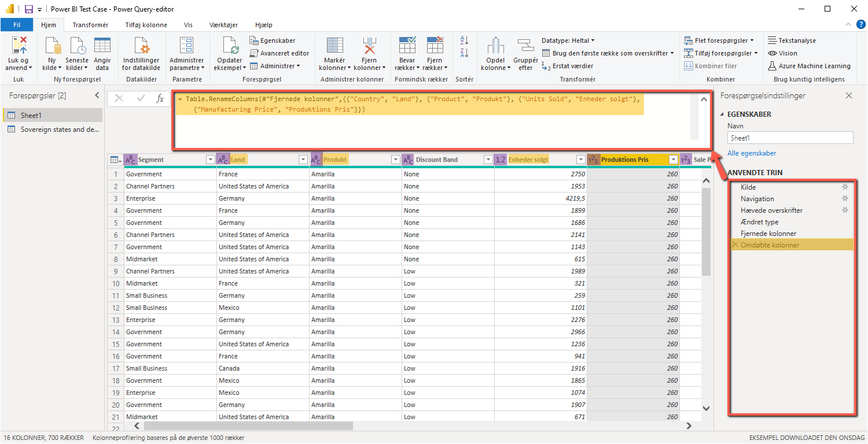Open Seneste kilder icon
The width and height of the screenshot is (868, 444).
coord(77,46)
